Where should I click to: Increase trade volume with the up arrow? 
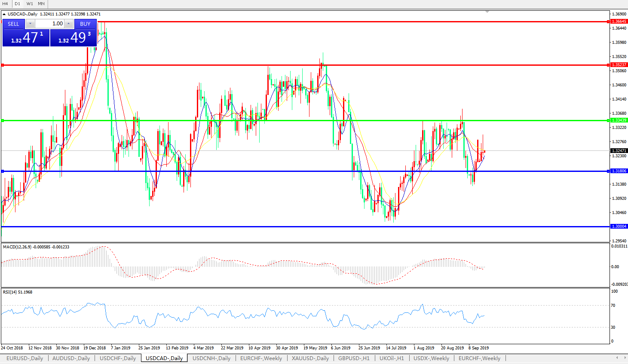(x=69, y=24)
